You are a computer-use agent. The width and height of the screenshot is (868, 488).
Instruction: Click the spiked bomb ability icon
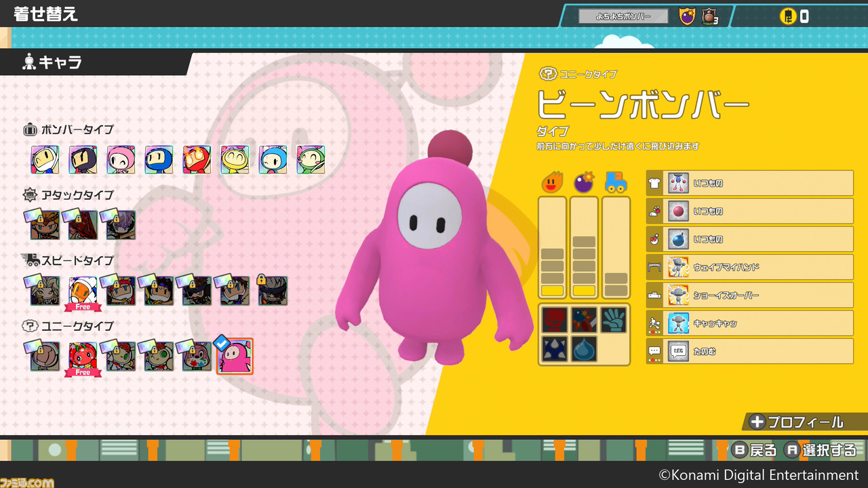click(555, 348)
